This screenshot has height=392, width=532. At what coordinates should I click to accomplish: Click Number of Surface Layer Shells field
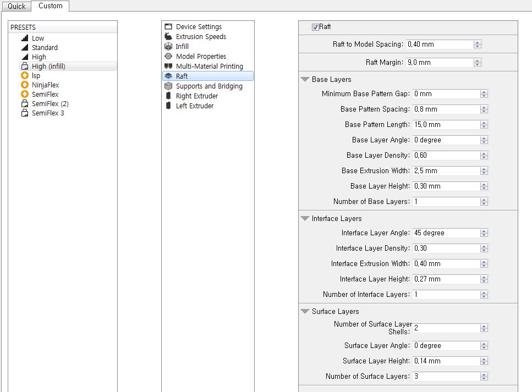click(447, 328)
